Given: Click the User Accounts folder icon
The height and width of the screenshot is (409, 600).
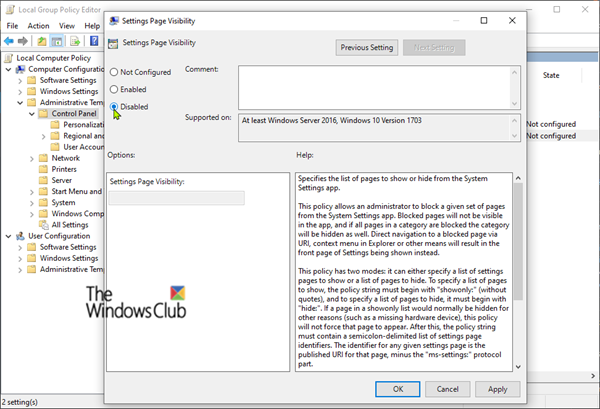Looking at the screenshot, I should click(x=55, y=147).
